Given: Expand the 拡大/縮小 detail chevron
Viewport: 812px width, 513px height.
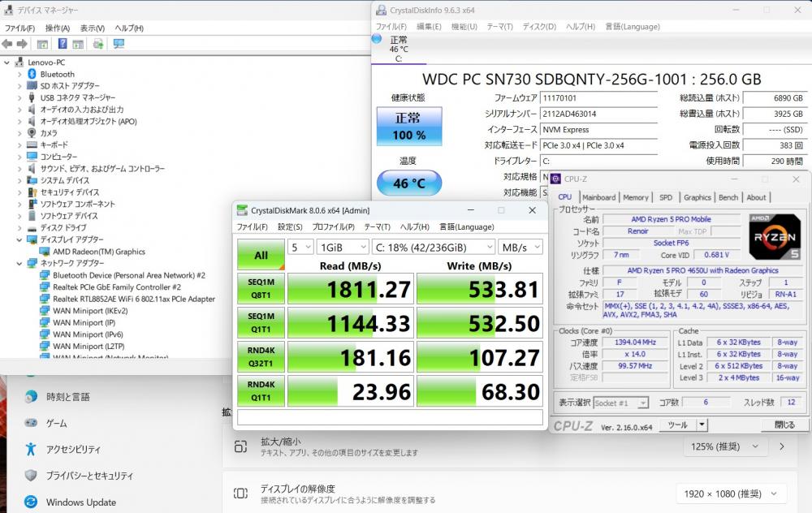Looking at the screenshot, I should (x=782, y=446).
